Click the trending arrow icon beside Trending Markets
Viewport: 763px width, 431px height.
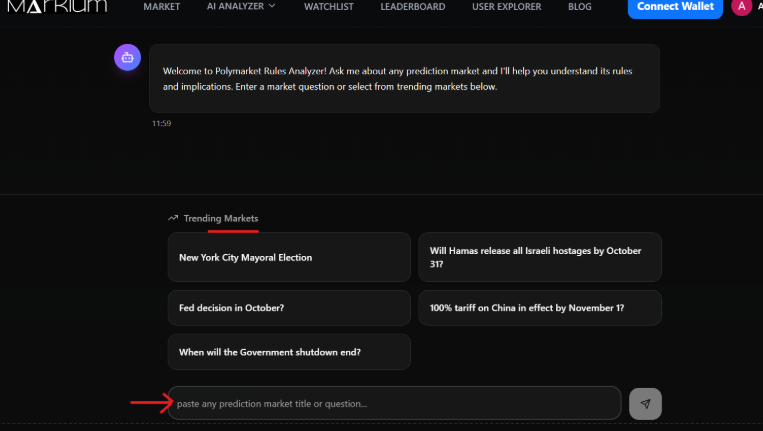click(173, 218)
